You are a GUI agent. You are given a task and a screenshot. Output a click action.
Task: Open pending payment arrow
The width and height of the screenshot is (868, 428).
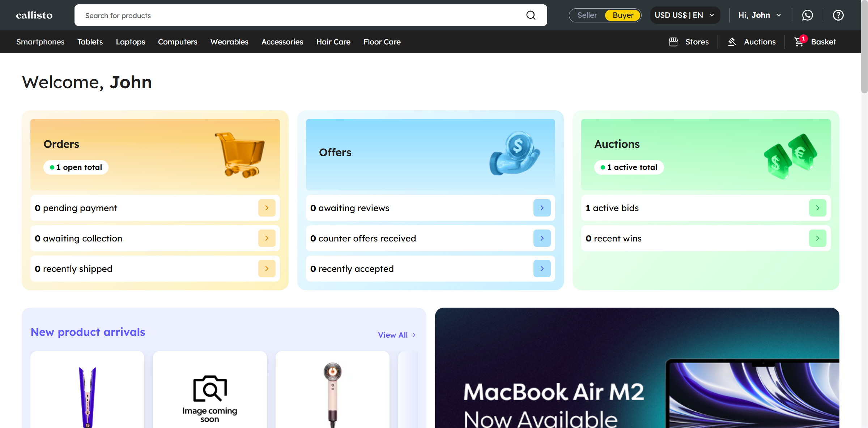pos(267,208)
